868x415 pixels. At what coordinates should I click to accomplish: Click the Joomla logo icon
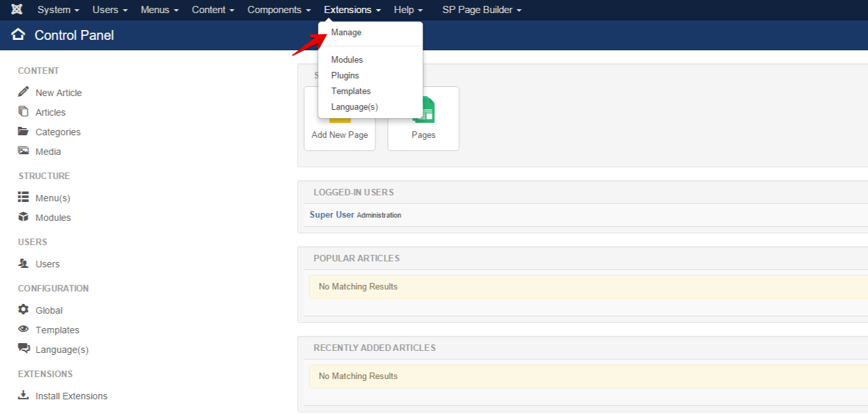16,9
